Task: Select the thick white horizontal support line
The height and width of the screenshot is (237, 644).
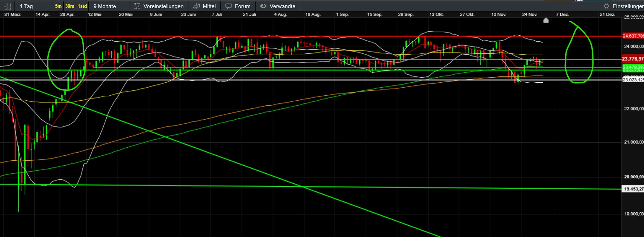Action: 310,80
